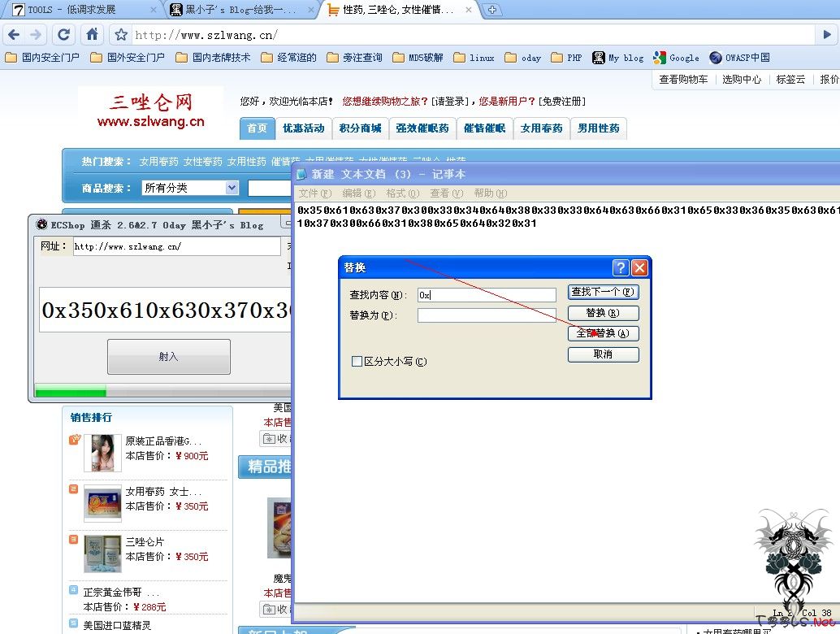The image size is (840, 634).
Task: Select 积分商城 navigation tab
Action: tap(361, 128)
